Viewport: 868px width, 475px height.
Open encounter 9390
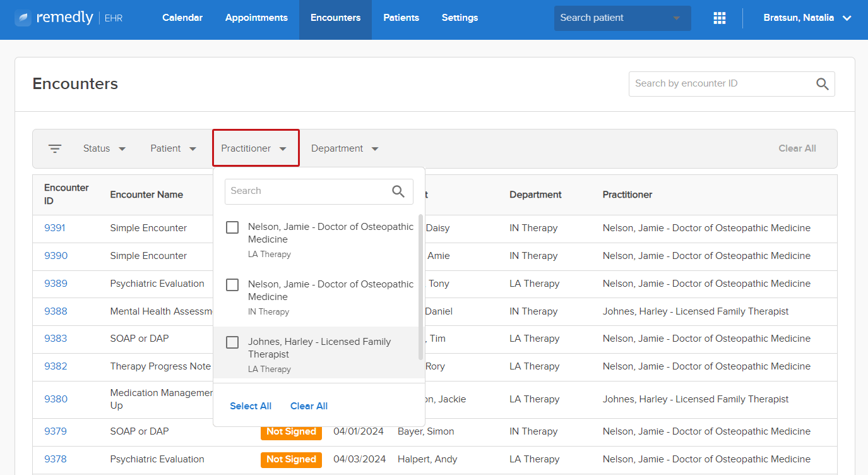pos(56,256)
